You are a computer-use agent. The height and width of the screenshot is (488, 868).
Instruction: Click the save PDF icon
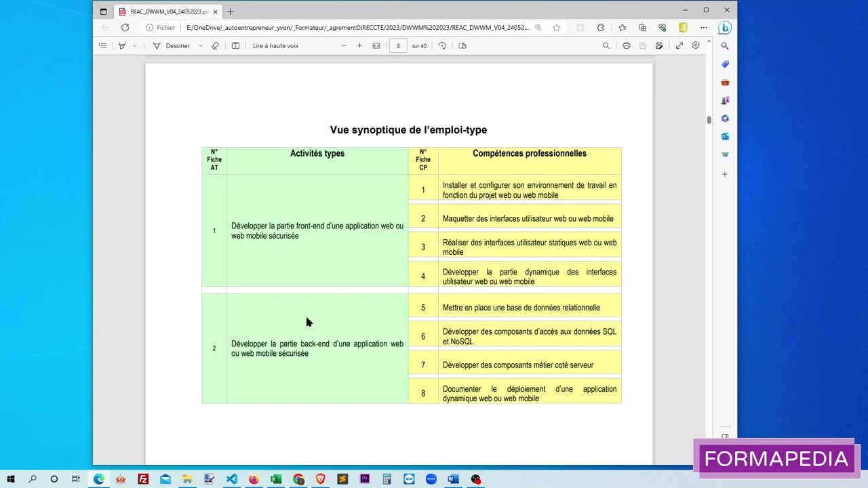point(643,45)
